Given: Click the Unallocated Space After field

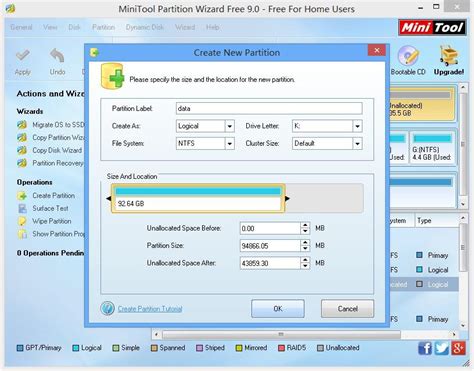Looking at the screenshot, I should 270,263.
